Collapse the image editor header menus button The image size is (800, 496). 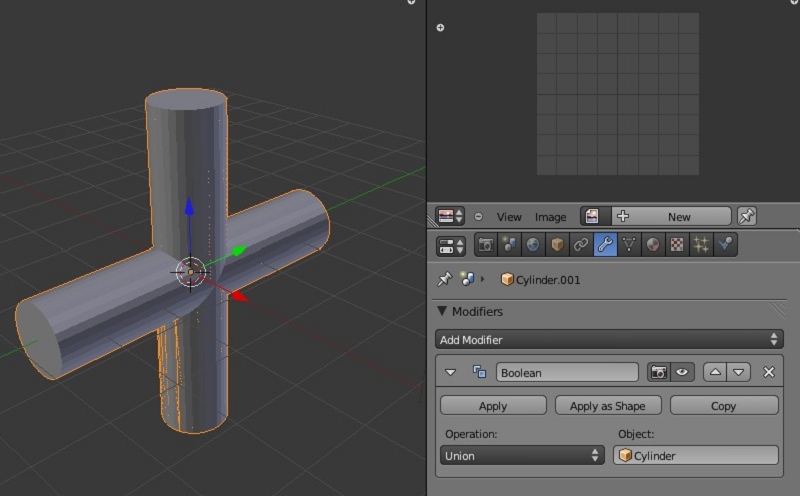(x=478, y=216)
